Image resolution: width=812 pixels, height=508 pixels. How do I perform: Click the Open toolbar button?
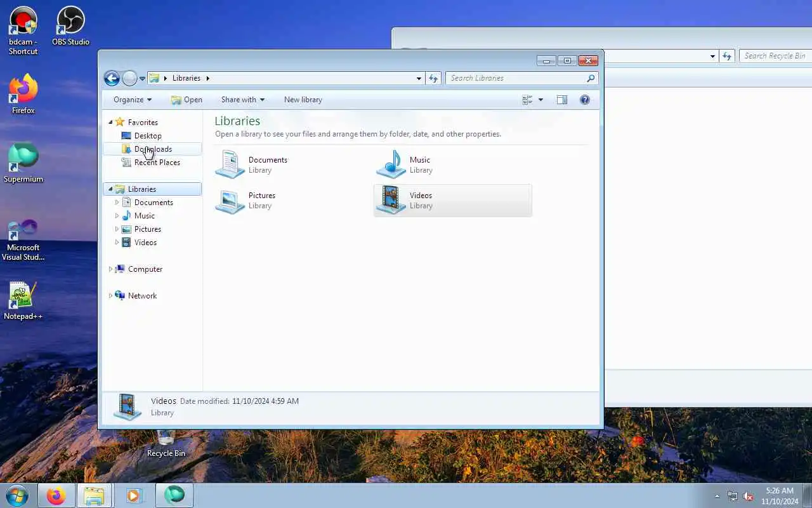coord(187,100)
